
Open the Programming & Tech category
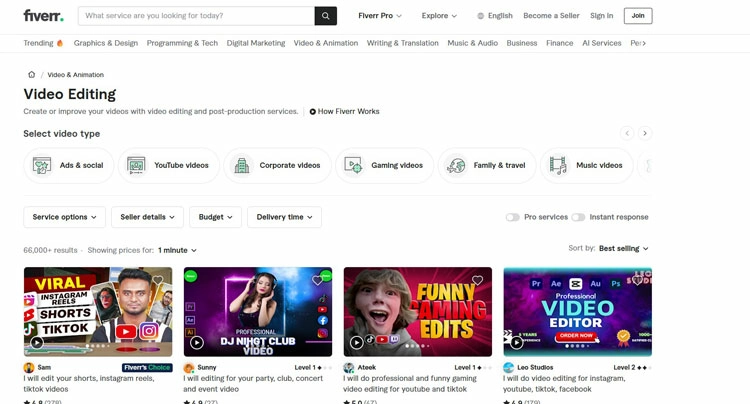[182, 43]
